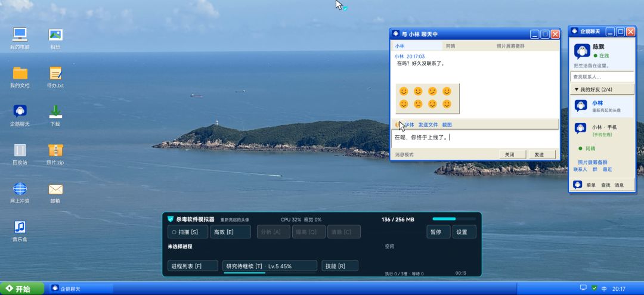This screenshot has height=295, width=644.
Task: Switch to the 照片展筹备群 chat tab
Action: 518,46
